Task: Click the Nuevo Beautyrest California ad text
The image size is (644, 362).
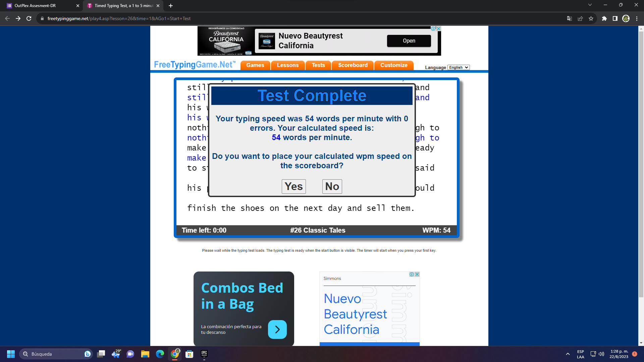Action: click(356, 314)
